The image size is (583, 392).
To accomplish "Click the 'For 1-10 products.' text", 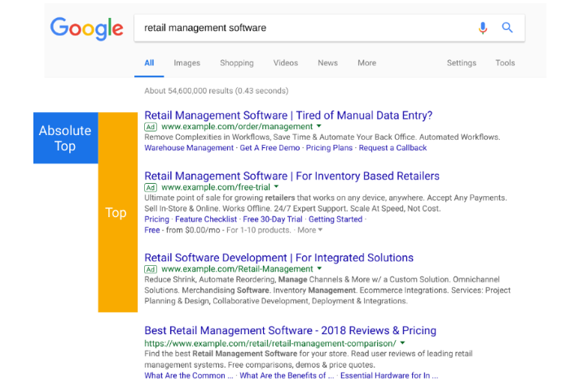I will tap(259, 230).
